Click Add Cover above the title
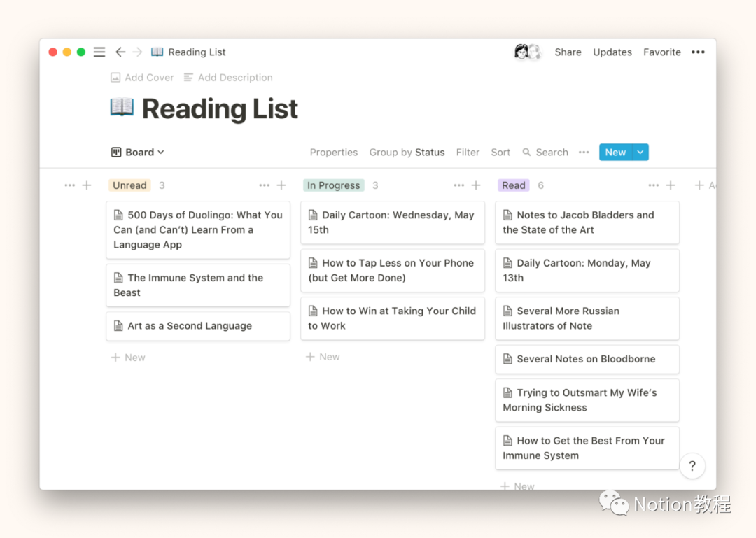Viewport: 756px width, 538px height. pyautogui.click(x=143, y=78)
